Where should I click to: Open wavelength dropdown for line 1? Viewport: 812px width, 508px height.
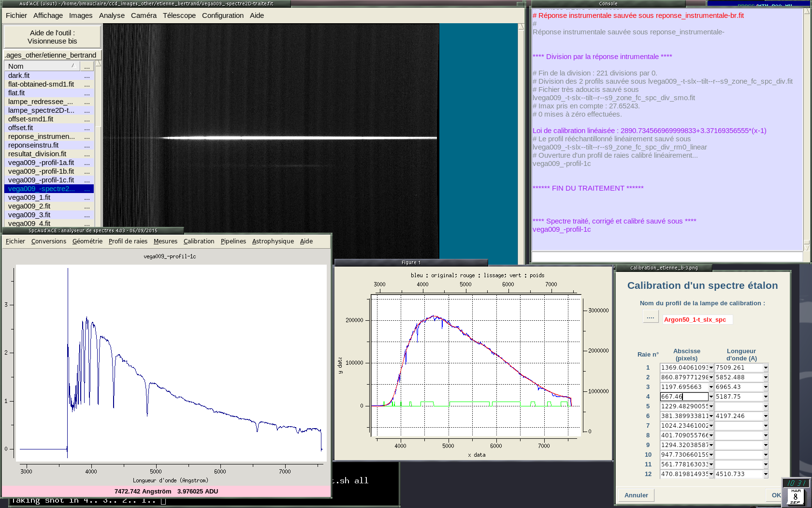tap(766, 368)
